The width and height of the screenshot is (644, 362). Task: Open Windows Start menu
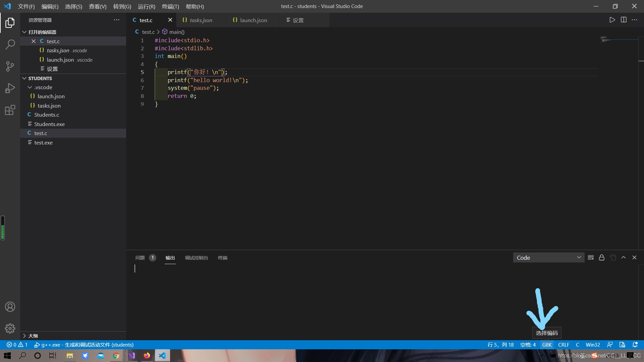(x=7, y=356)
